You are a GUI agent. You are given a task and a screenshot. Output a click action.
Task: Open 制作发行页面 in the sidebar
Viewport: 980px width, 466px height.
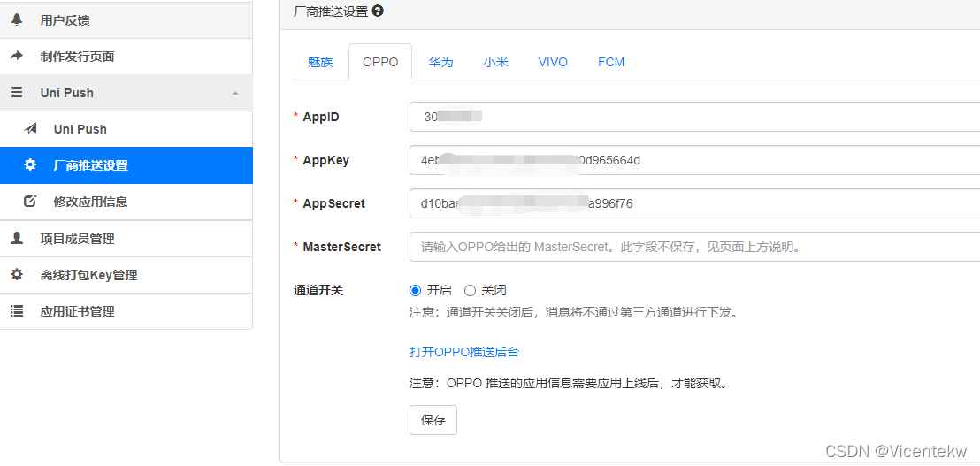coord(126,57)
